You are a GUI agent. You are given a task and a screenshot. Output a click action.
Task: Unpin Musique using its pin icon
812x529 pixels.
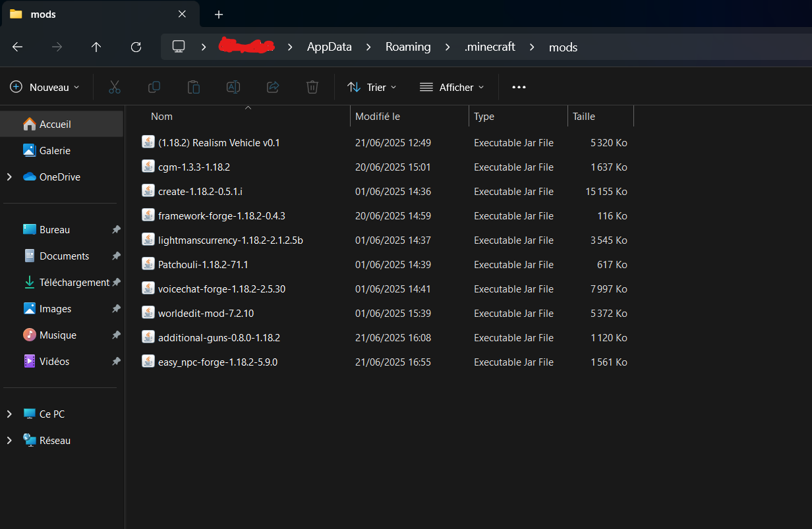pos(116,335)
